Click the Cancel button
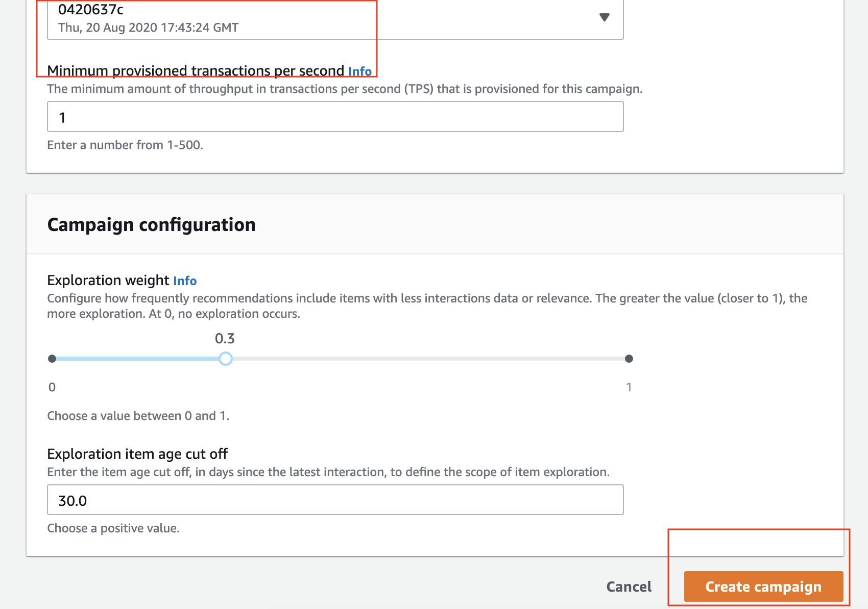Image resolution: width=868 pixels, height=609 pixels. (629, 587)
